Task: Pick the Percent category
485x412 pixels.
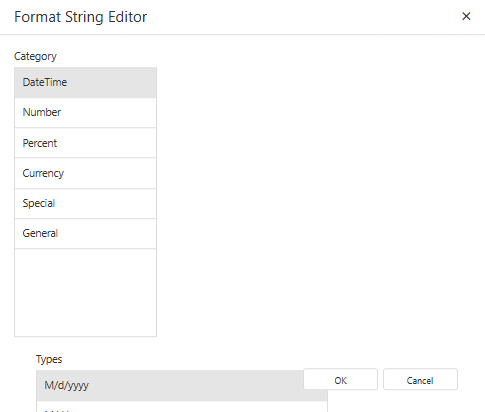Action: (x=85, y=143)
